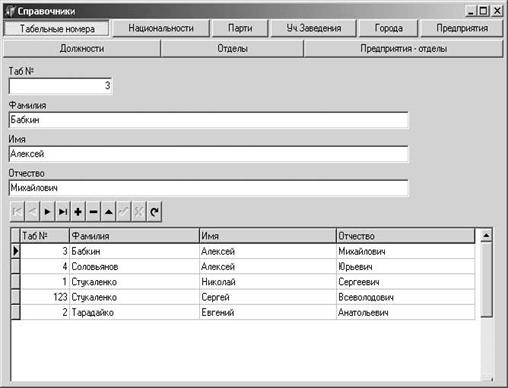The width and height of the screenshot is (508, 388).
Task: Click the first record navigator button
Action: coord(17,212)
